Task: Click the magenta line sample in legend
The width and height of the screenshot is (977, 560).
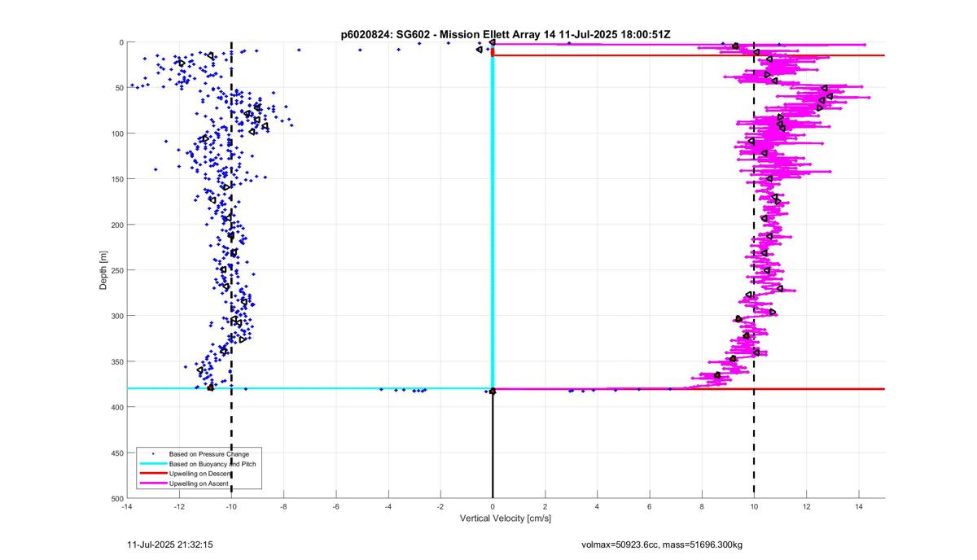Action: tap(151, 483)
